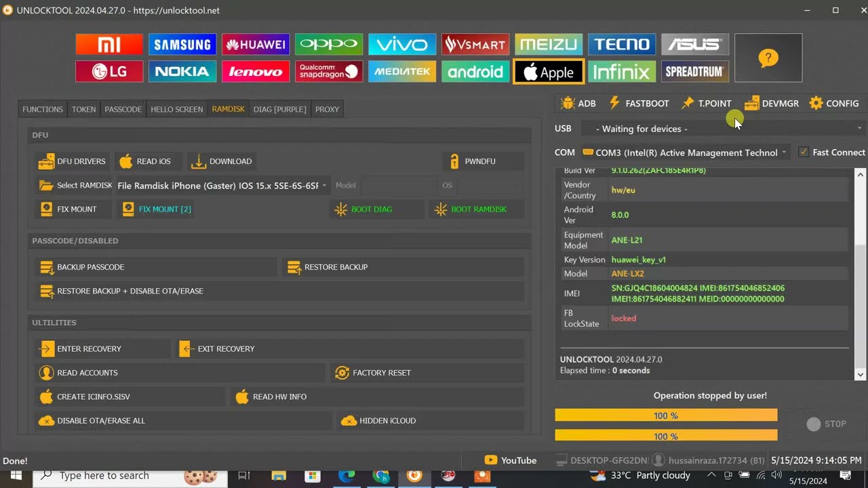Click the ENTER RECOVERY button
This screenshot has width=868, height=488.
point(103,349)
